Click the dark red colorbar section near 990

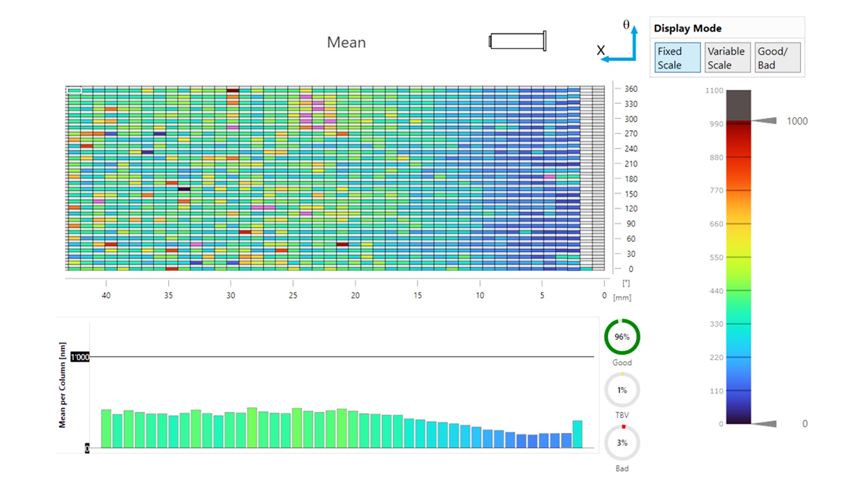click(738, 127)
